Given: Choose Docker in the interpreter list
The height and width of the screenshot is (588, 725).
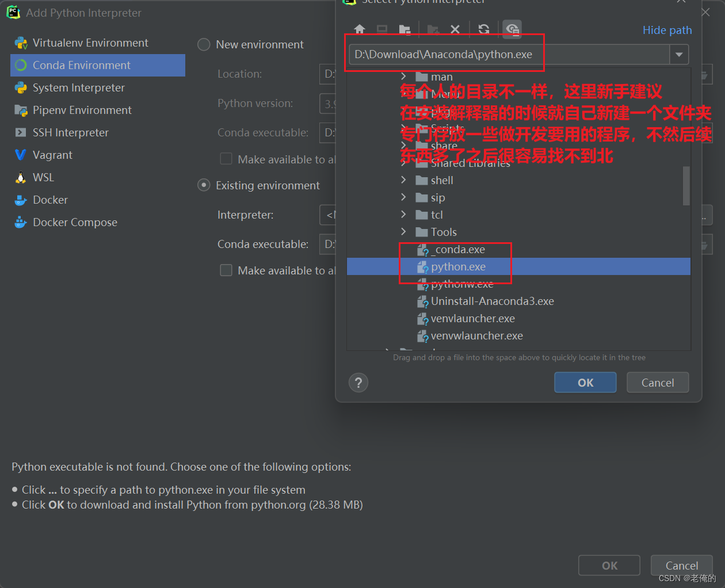Looking at the screenshot, I should [98, 200].
